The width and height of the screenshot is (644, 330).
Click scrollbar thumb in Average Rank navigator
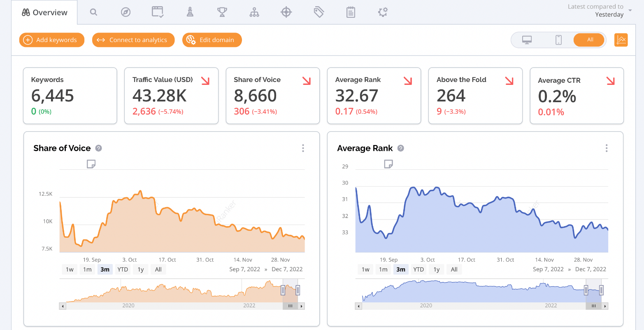click(594, 306)
